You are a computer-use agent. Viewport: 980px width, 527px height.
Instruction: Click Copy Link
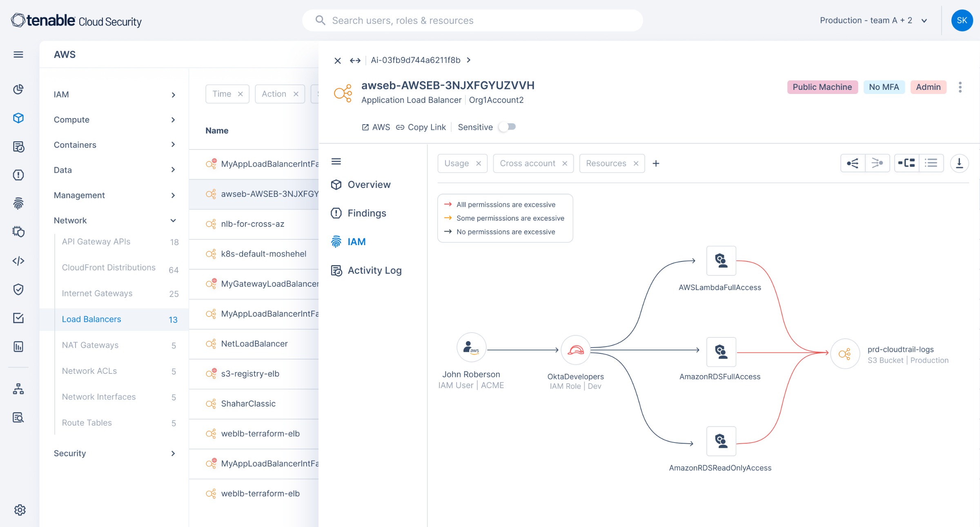421,127
